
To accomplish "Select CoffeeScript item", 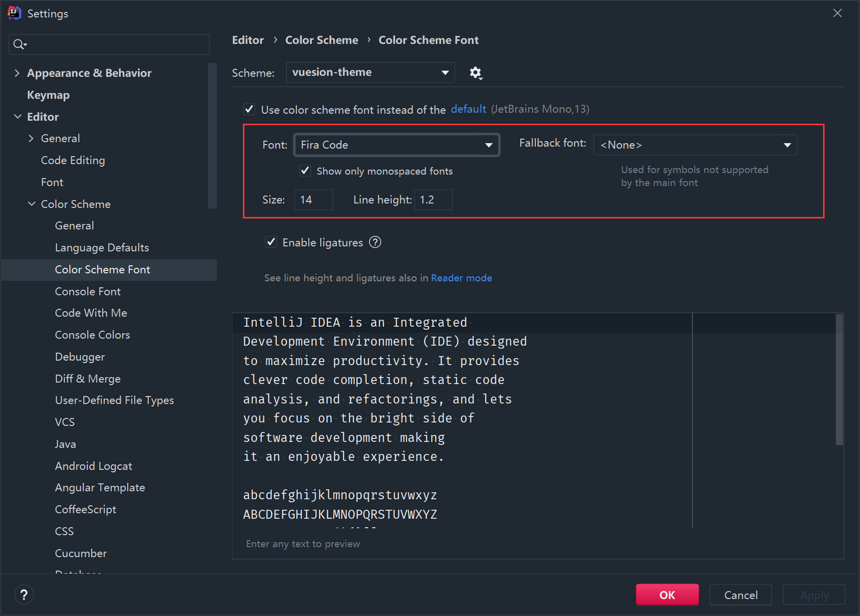I will click(85, 509).
